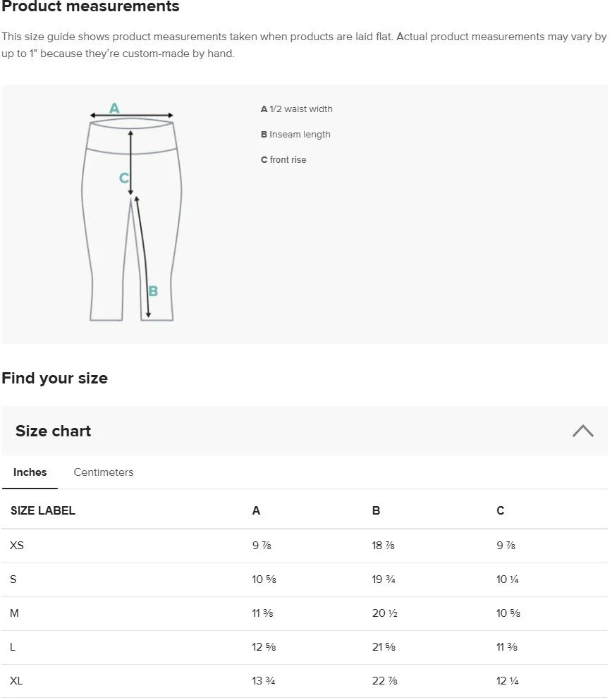Switch to the Centimeters tab
The image size is (612, 700).
click(104, 472)
